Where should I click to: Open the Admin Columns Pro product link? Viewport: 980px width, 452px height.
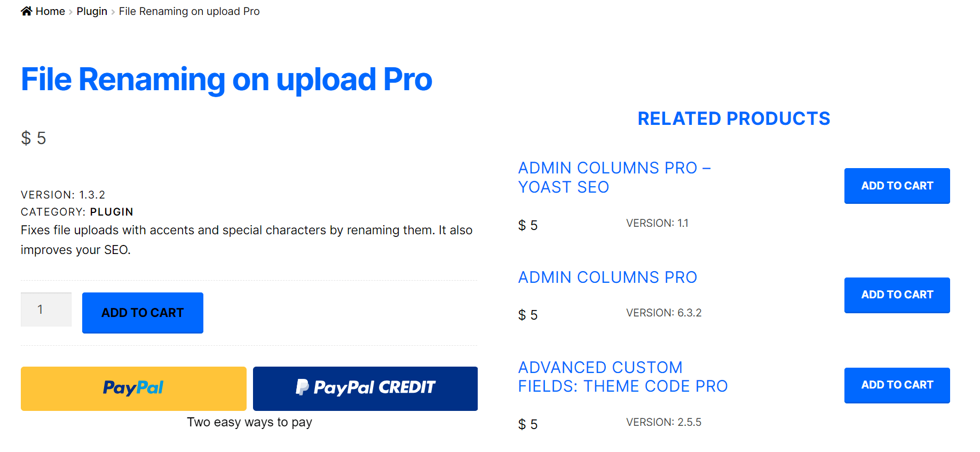tap(607, 277)
